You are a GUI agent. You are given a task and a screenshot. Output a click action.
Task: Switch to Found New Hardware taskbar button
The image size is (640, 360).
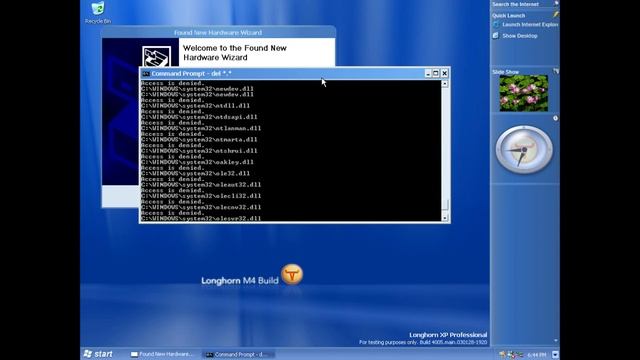tap(162, 354)
